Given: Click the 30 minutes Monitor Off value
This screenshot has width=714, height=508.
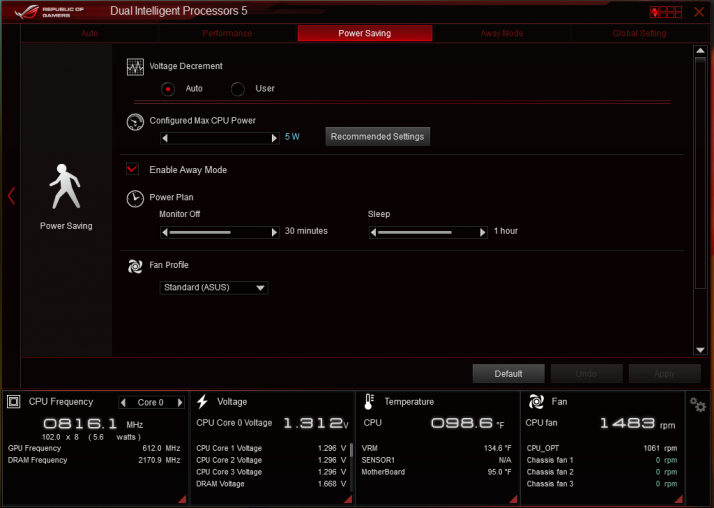Looking at the screenshot, I should pos(306,231).
